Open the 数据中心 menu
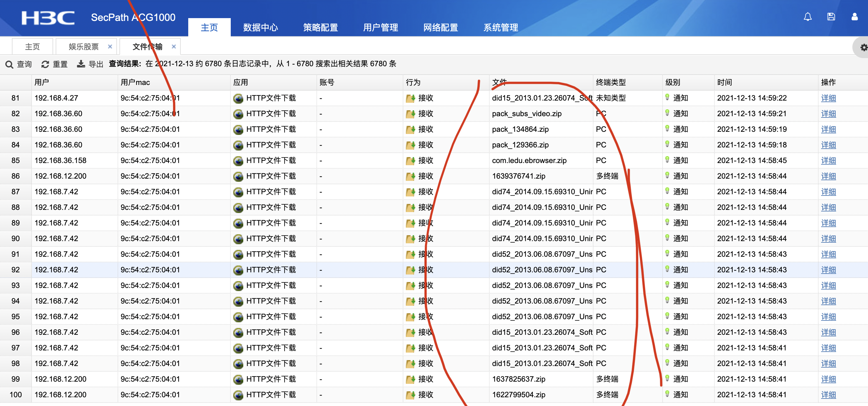Screen dimensions: 868x406 tap(260, 27)
